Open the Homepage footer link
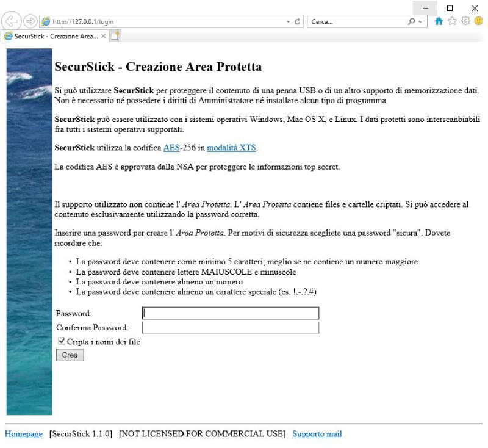 tap(24, 434)
